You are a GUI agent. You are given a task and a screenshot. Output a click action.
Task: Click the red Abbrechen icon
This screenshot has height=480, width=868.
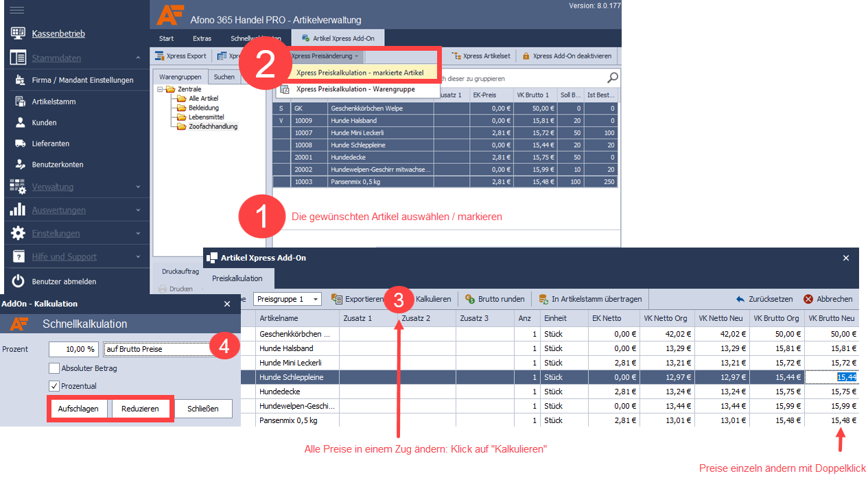point(808,299)
